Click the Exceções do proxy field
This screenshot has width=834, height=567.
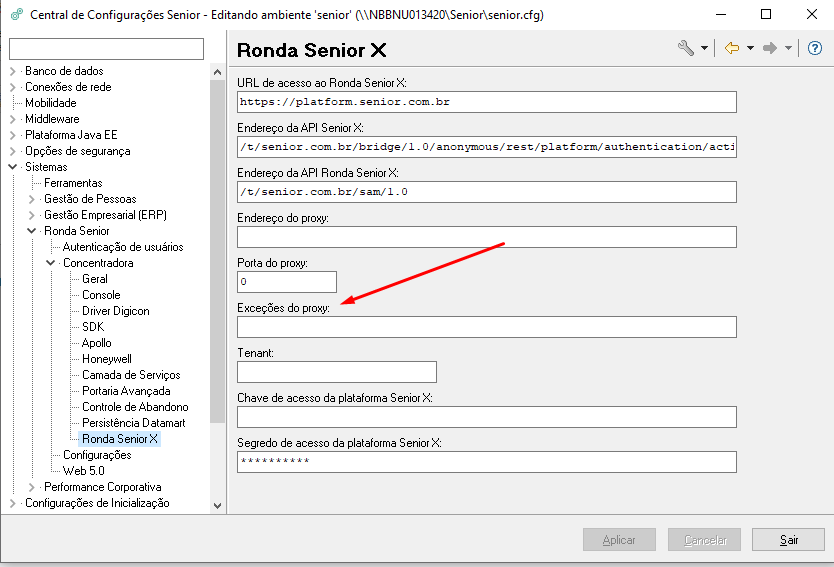pos(487,327)
